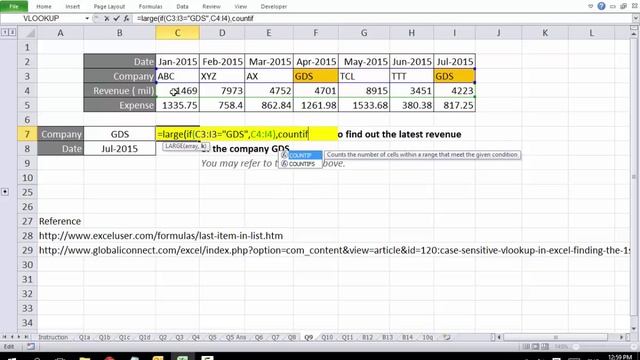Click LARGE function name in tooltip
This screenshot has width=640, height=360.
tap(173, 146)
